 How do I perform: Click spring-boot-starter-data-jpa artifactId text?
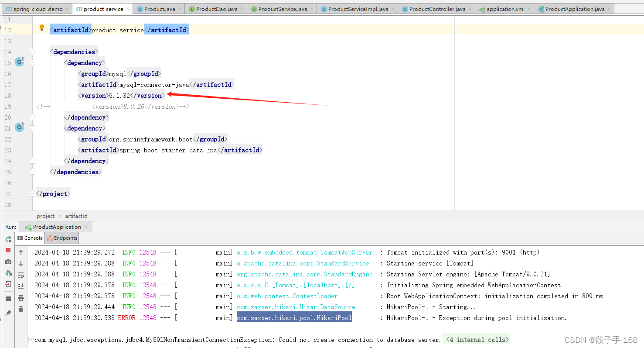click(168, 150)
